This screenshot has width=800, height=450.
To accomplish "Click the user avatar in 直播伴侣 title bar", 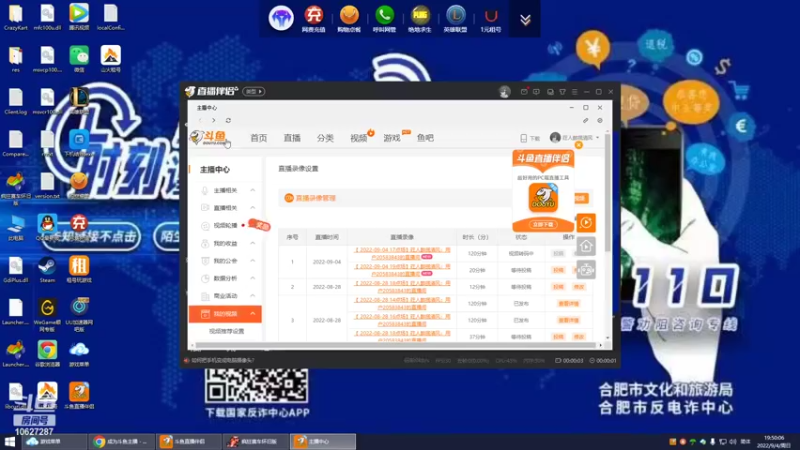I will (x=505, y=91).
